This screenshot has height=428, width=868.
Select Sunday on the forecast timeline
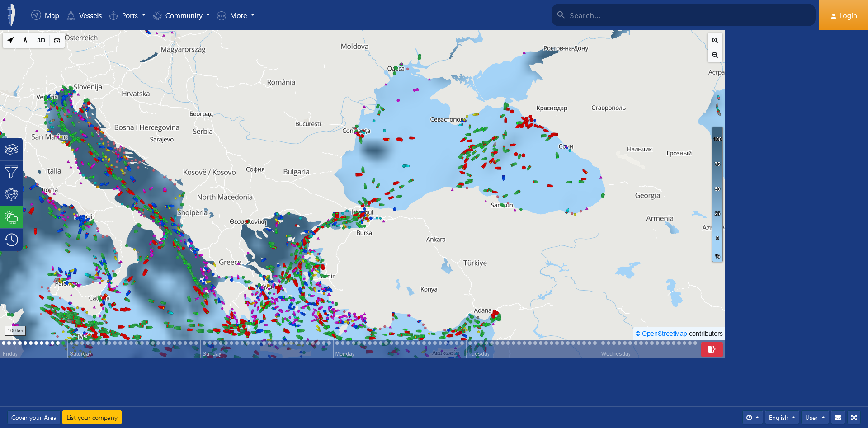[x=212, y=354]
